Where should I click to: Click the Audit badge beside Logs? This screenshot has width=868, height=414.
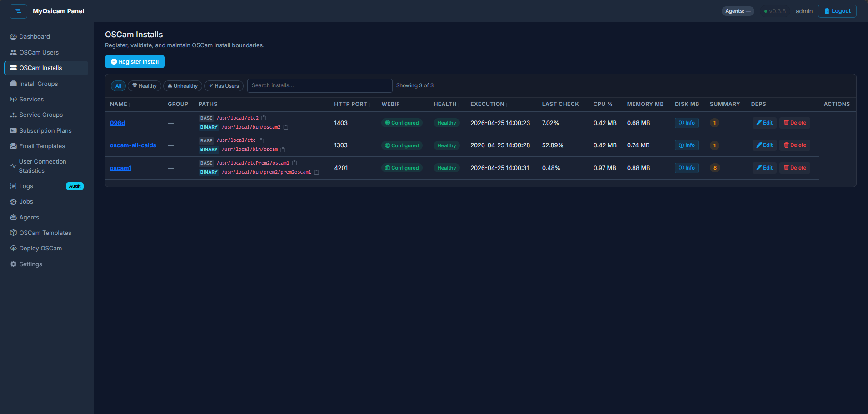(75, 186)
